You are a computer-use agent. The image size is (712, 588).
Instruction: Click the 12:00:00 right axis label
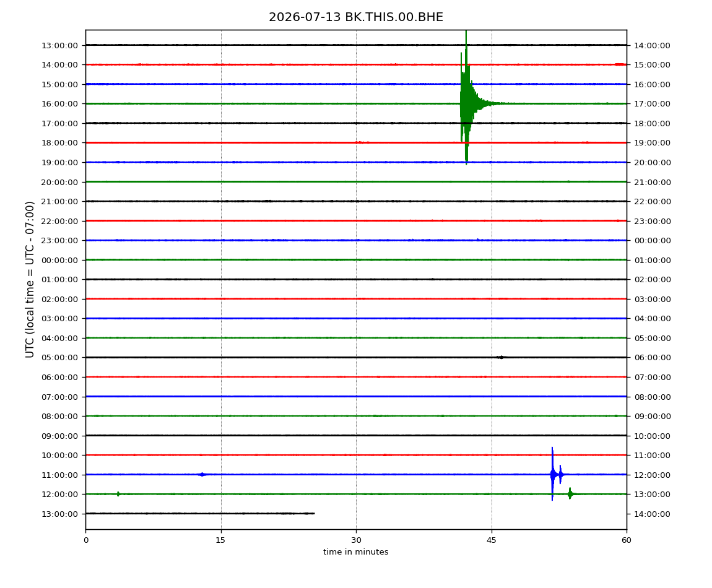652,475
